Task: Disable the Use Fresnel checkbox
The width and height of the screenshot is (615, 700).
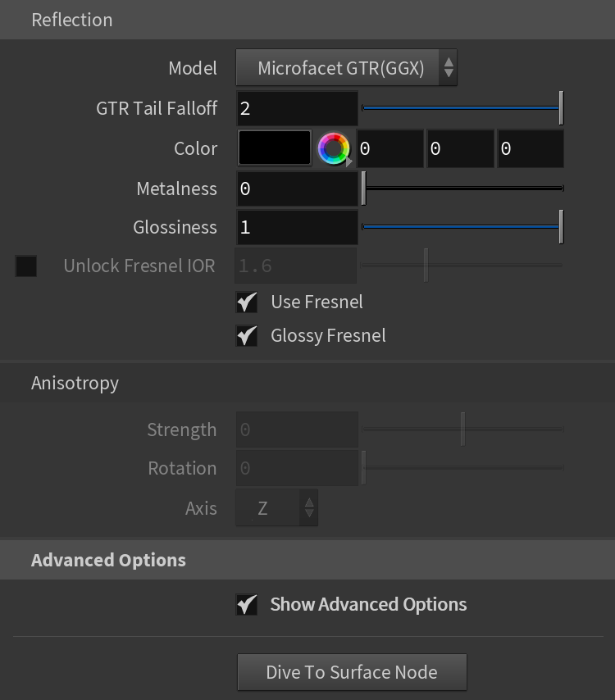Action: [247, 302]
